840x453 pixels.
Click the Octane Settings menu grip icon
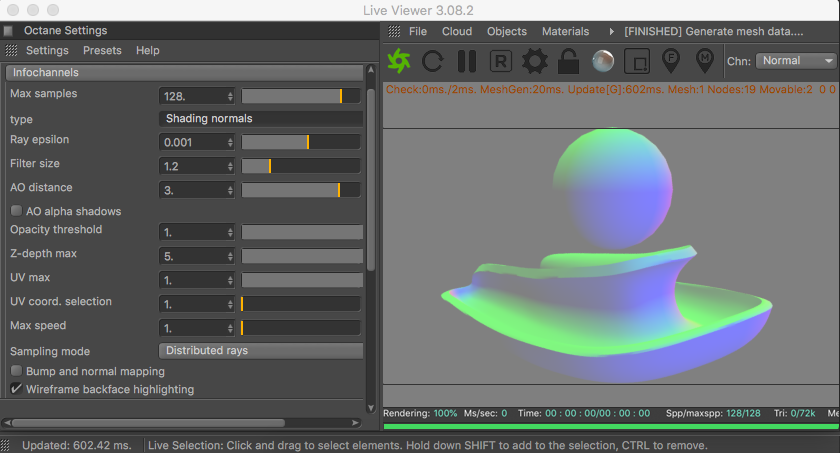[x=11, y=50]
